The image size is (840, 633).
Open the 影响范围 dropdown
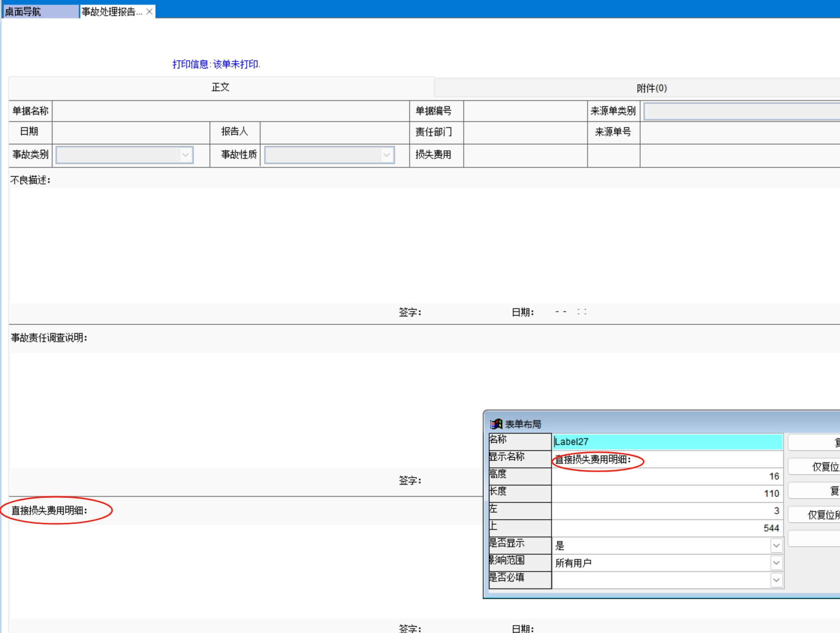[x=776, y=563]
